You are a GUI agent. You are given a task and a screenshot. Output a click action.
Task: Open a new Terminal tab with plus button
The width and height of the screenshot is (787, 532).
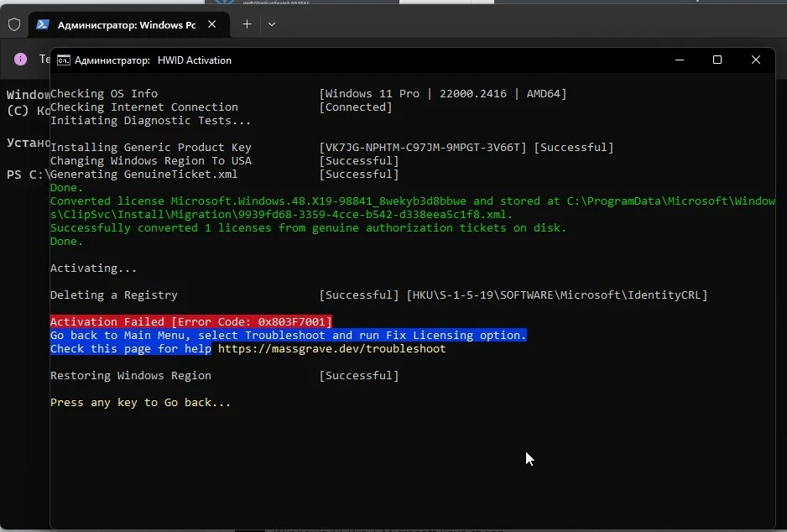coord(247,24)
